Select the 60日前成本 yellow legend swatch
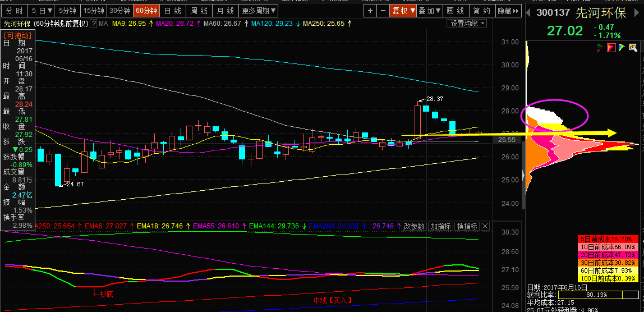The height and width of the screenshot is (312, 644). (x=608, y=270)
